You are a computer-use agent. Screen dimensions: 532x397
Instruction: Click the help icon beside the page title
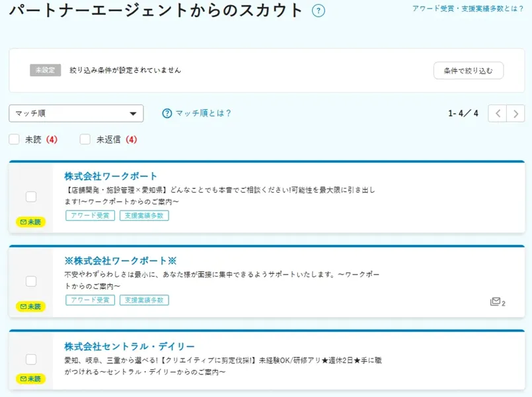[319, 11]
